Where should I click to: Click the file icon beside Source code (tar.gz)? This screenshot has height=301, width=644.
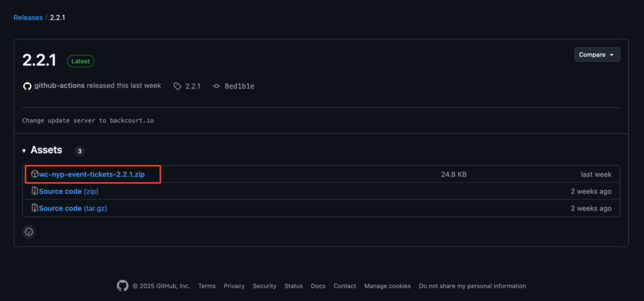pyautogui.click(x=35, y=208)
